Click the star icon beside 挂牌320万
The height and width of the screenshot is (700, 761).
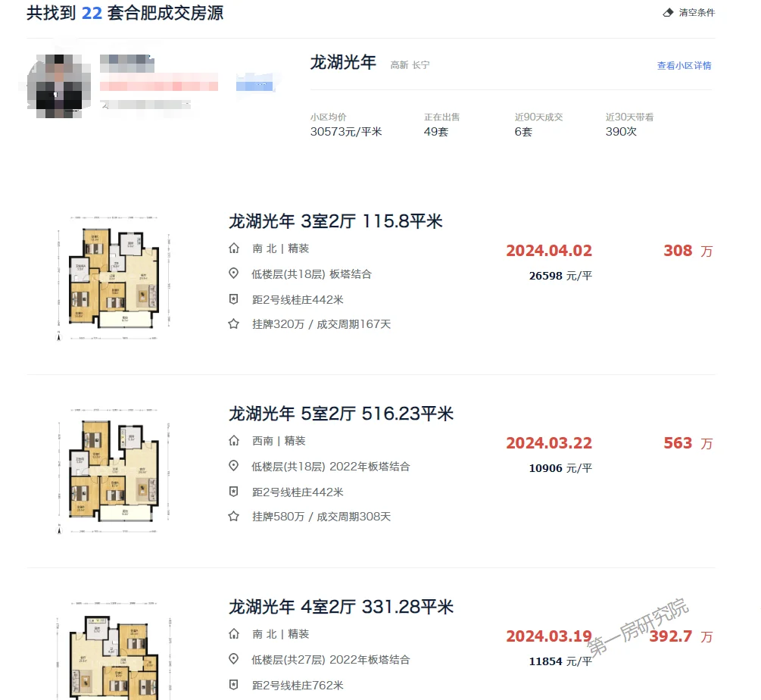(x=233, y=323)
